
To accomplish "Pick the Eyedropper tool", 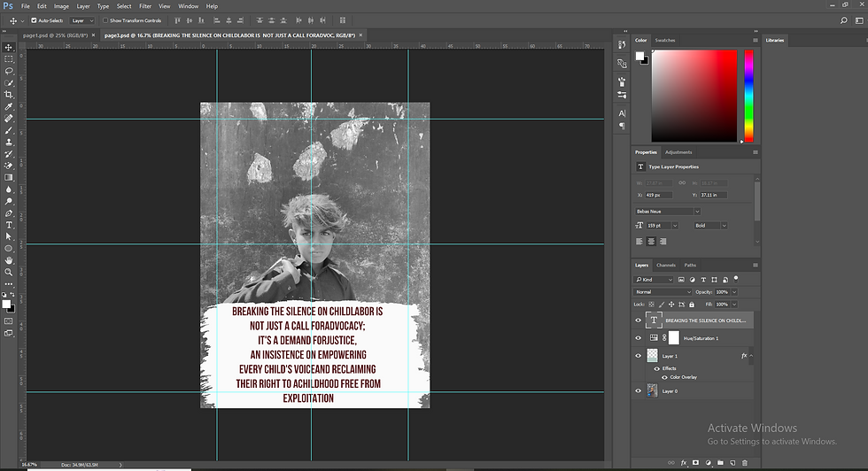I will (9, 106).
